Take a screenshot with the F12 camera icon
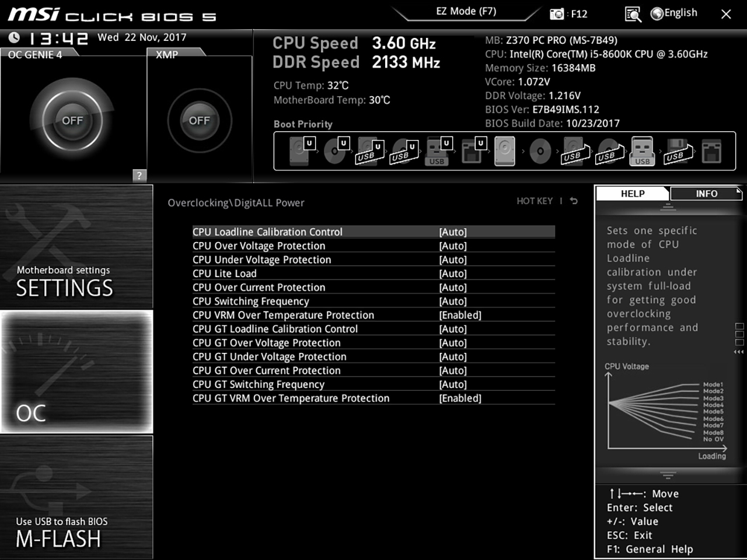 point(557,13)
